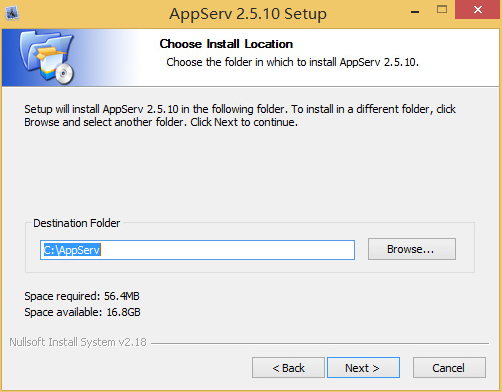Go to previous step with < Back
The width and height of the screenshot is (502, 392).
coord(288,368)
